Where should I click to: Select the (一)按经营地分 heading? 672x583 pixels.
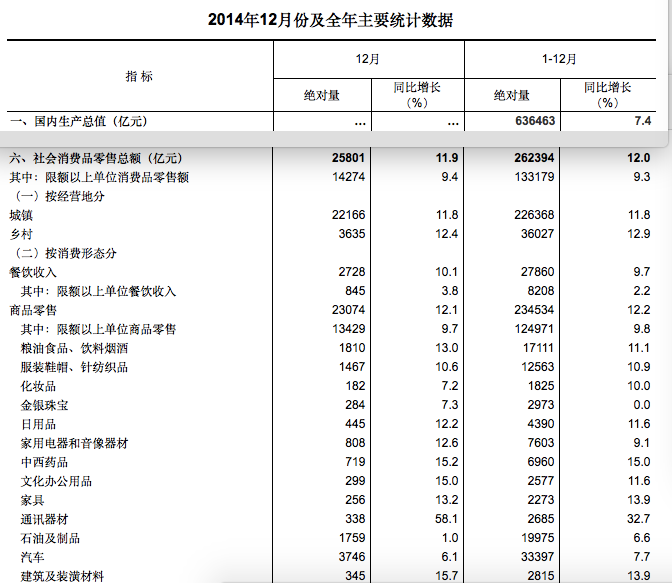click(x=59, y=196)
